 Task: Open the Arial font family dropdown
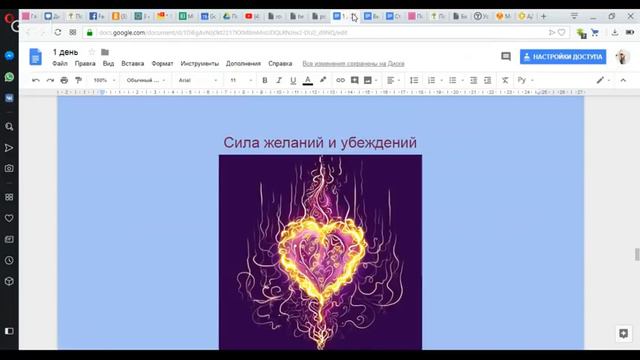(x=198, y=80)
